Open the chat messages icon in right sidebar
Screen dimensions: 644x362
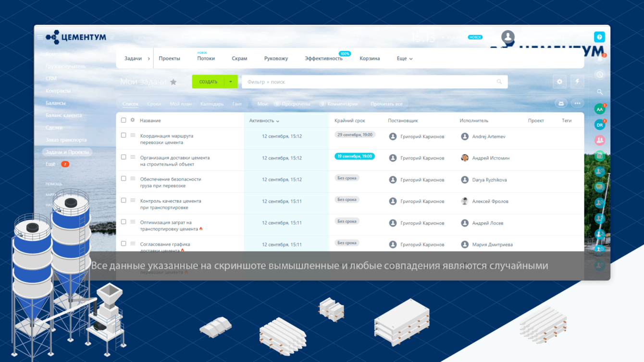tap(600, 75)
